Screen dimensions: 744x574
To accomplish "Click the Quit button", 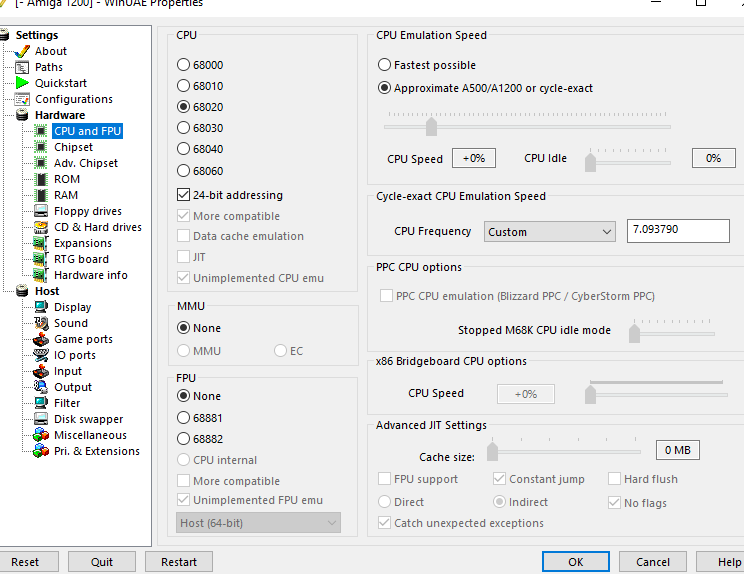I will coord(102,562).
